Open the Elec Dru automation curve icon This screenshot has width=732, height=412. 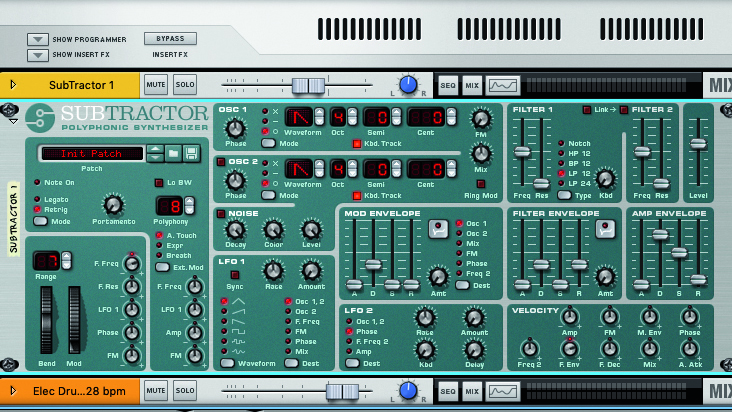[x=503, y=391]
